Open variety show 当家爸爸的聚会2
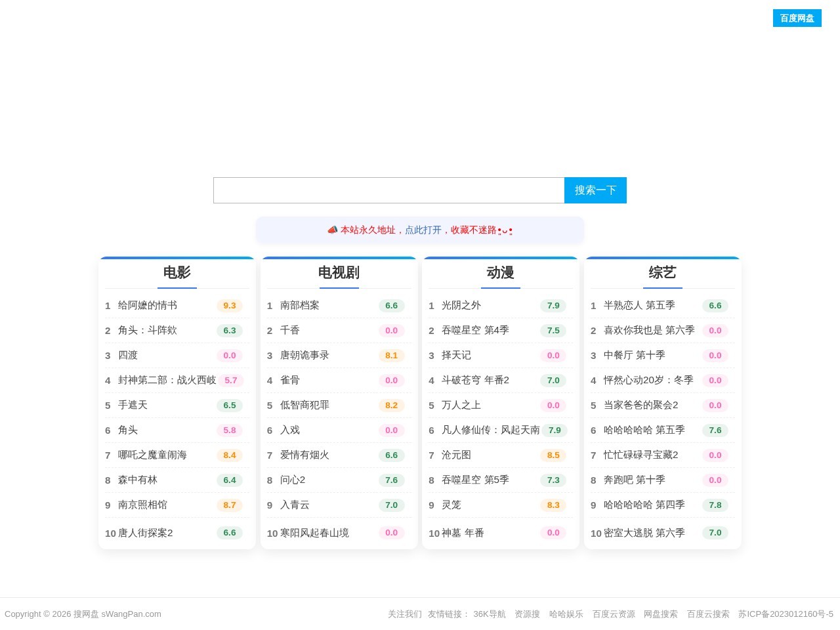Image resolution: width=840 pixels, height=630 pixels. coord(641,405)
